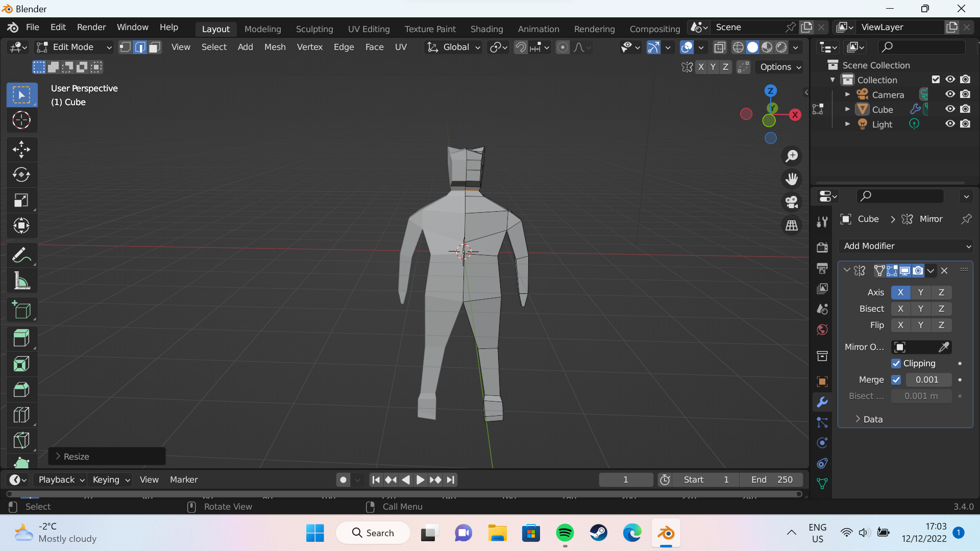The height and width of the screenshot is (551, 980).
Task: Open Blender from the Windows taskbar
Action: click(666, 533)
